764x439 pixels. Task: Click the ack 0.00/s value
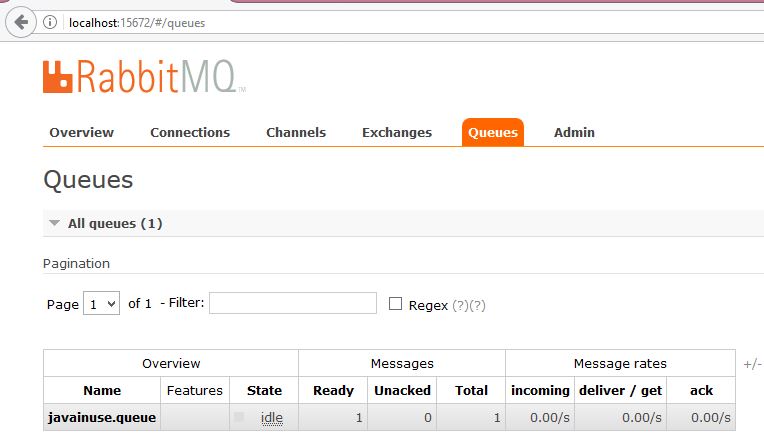click(710, 418)
